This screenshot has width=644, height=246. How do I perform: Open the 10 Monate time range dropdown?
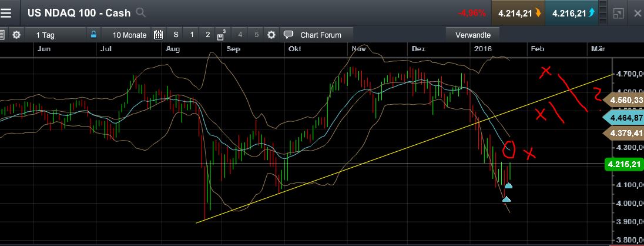129,35
